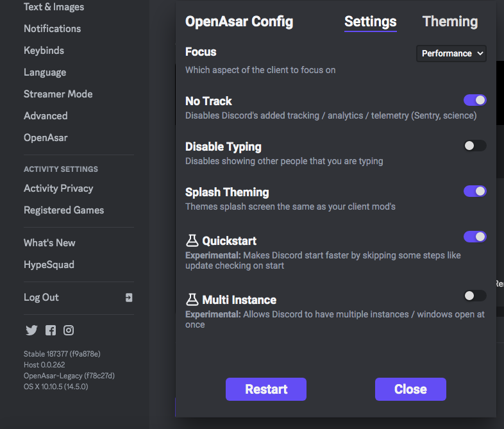Toggle the No Track switch
This screenshot has width=504, height=429.
click(x=475, y=100)
